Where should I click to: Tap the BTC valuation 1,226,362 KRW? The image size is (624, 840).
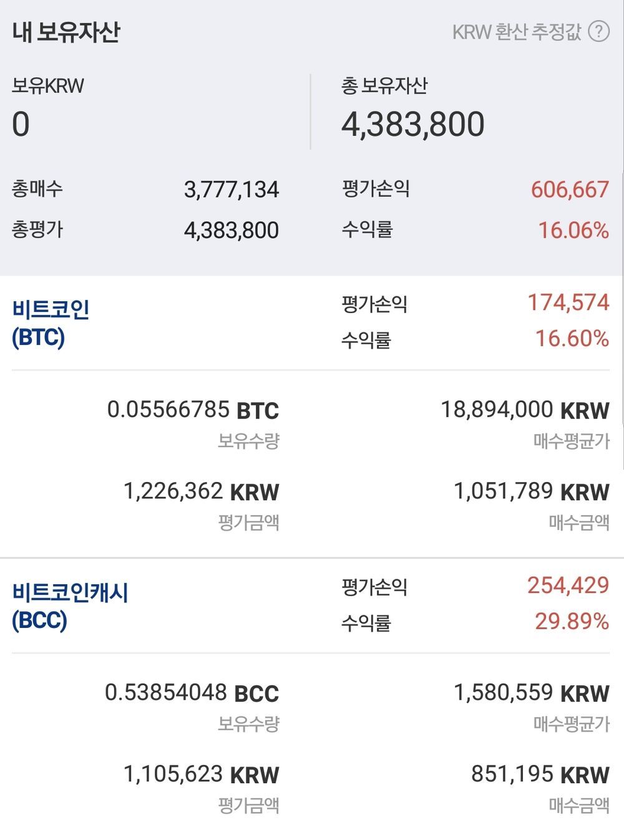point(201,491)
